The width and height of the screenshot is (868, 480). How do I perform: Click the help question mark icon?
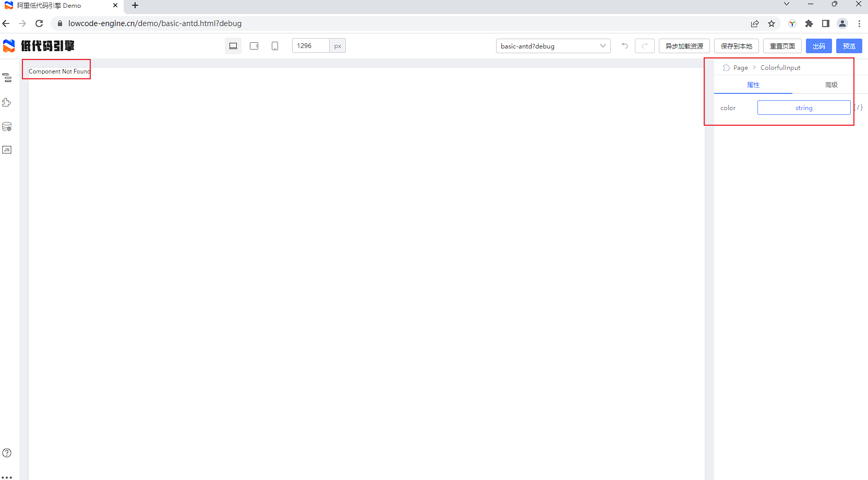click(7, 453)
